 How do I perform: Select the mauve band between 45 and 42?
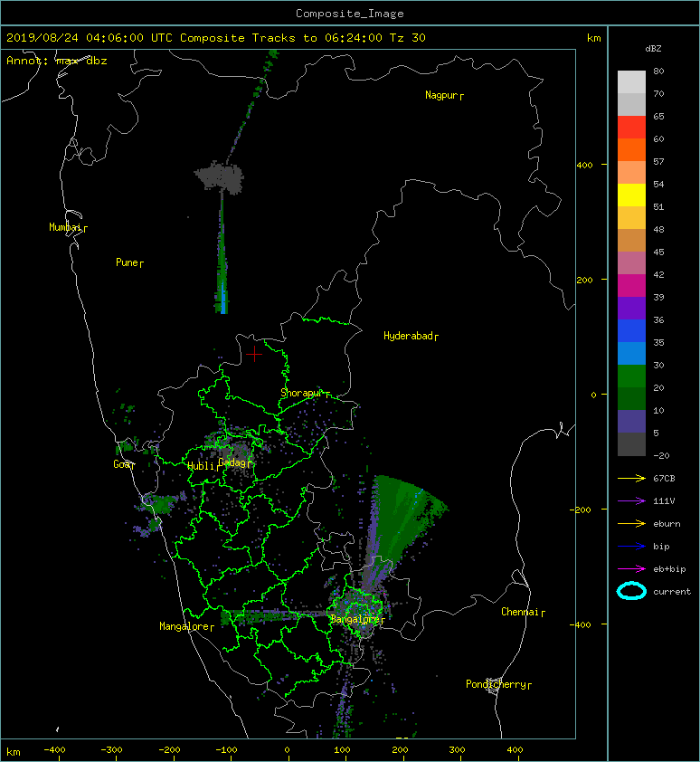(631, 263)
